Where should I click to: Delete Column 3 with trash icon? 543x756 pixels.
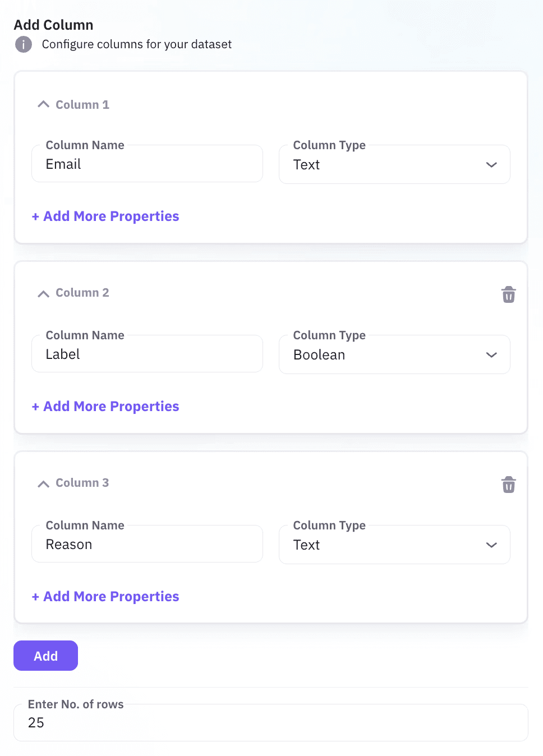[x=508, y=485]
